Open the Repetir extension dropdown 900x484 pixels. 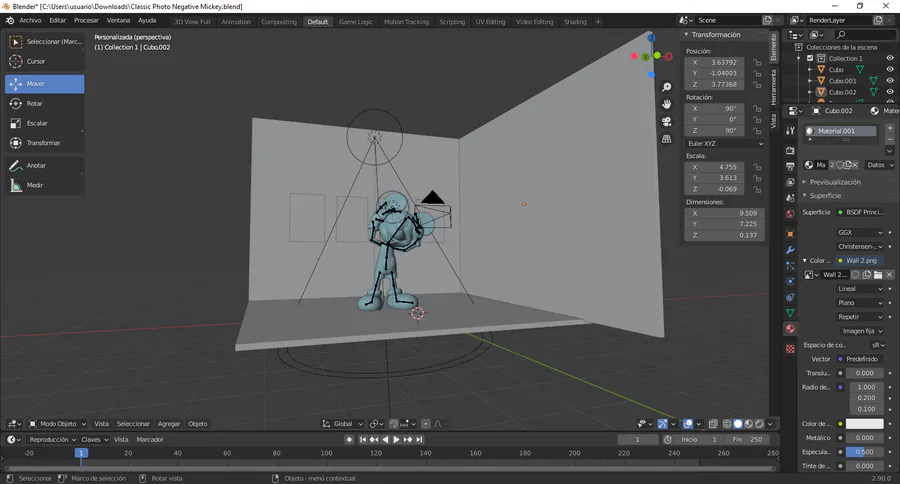860,317
